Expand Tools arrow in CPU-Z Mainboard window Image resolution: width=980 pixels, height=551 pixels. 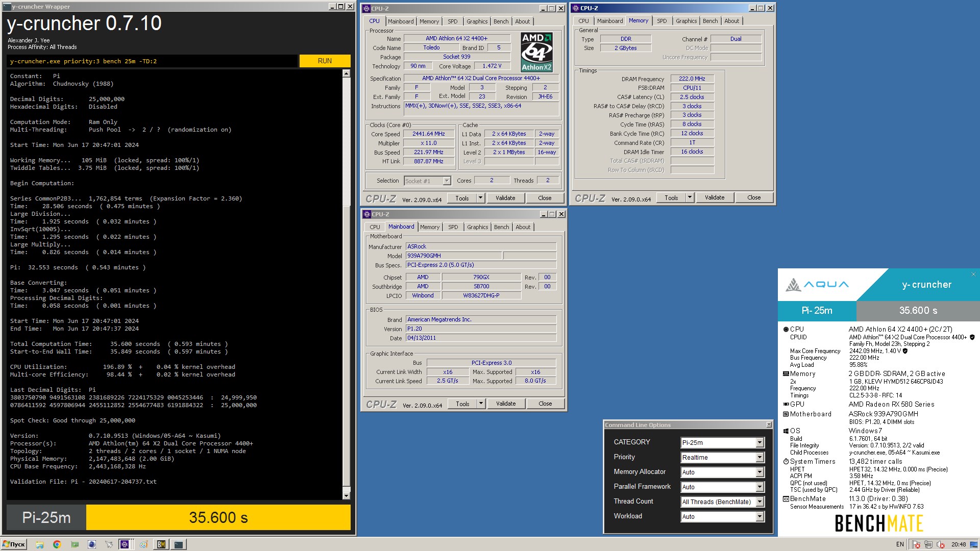click(x=481, y=404)
